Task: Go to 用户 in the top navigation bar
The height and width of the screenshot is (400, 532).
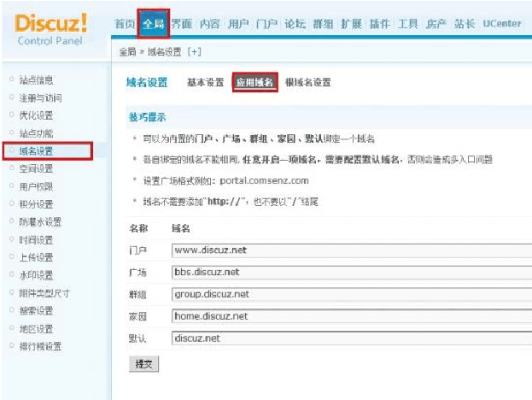Action: tap(238, 24)
